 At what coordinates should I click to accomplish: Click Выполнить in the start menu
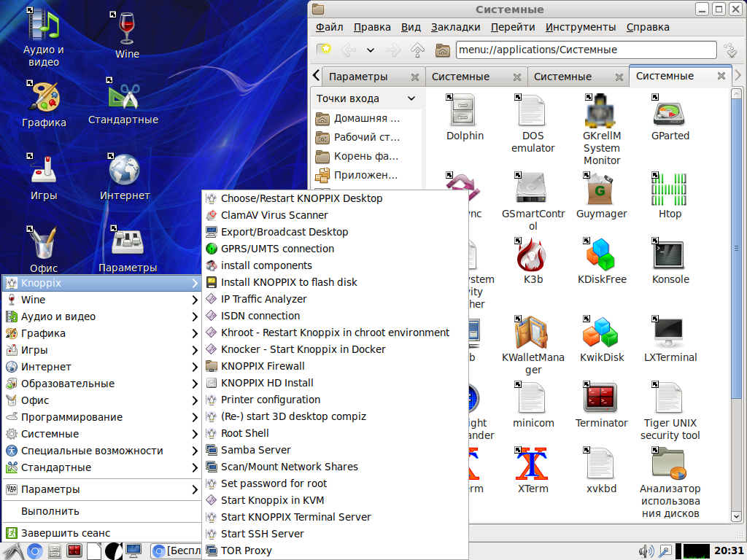(x=101, y=511)
